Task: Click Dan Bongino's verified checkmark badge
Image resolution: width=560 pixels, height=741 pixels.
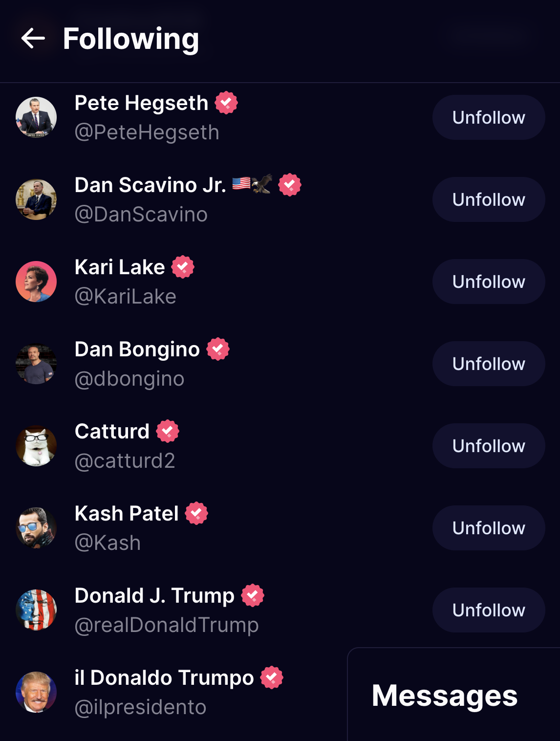Action: click(x=218, y=349)
